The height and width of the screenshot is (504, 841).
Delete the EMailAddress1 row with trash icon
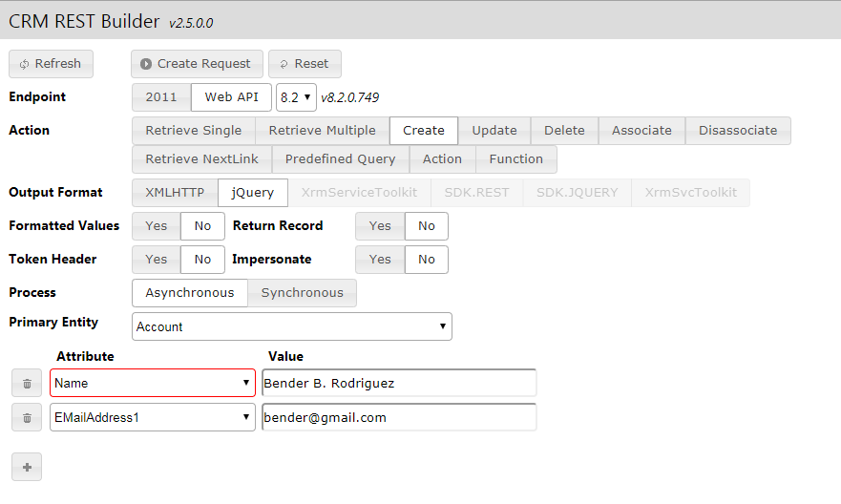(27, 418)
